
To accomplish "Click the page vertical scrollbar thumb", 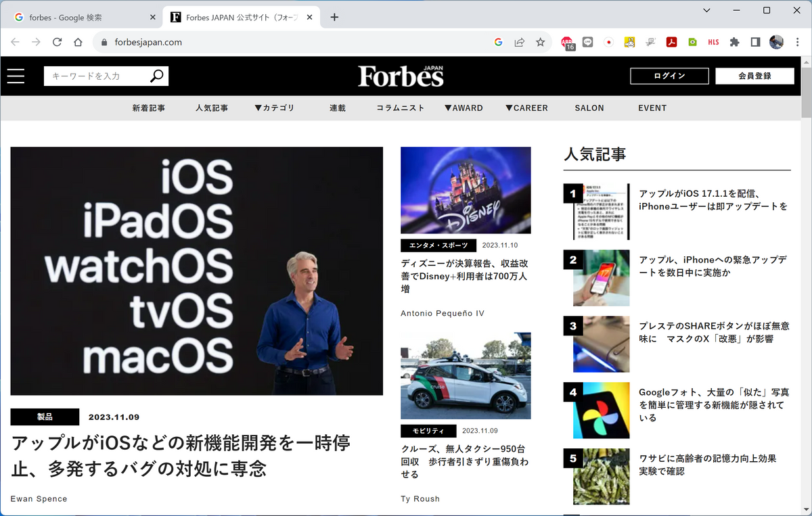I will click(806, 92).
